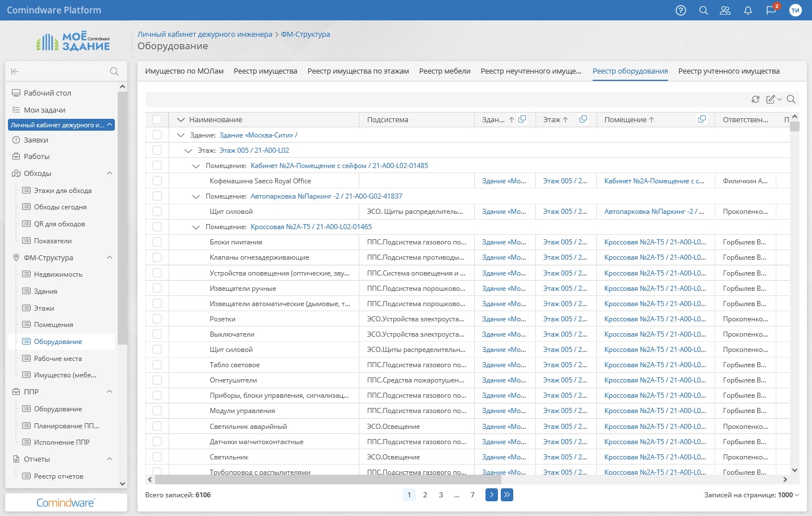Screen dimensions: 812x516
Task: Collapse the Здание «Москва-Сити» group chevron
Action: click(181, 135)
